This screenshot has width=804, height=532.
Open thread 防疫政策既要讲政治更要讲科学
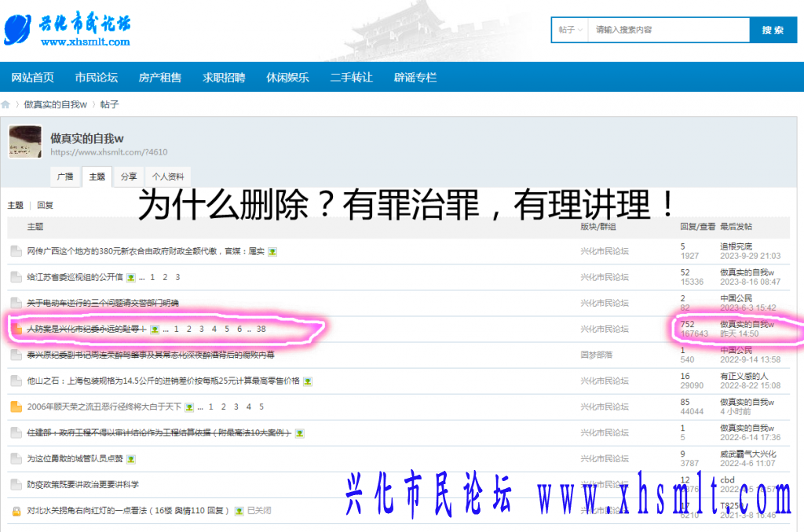click(82, 484)
